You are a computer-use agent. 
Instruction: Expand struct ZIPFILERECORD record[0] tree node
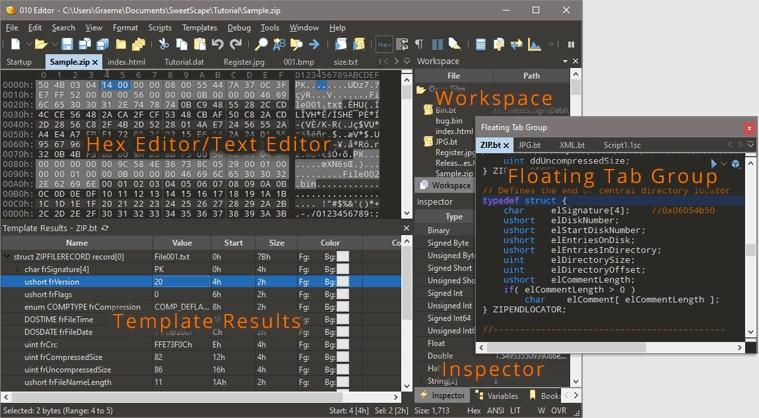pos(7,256)
